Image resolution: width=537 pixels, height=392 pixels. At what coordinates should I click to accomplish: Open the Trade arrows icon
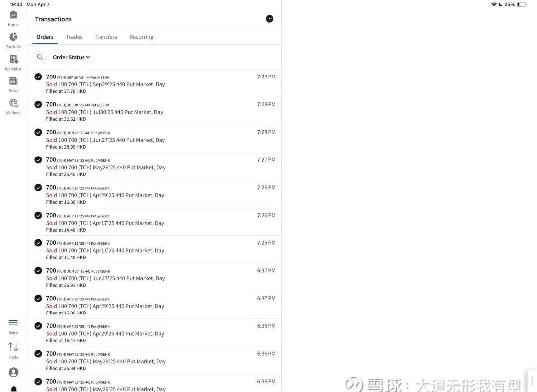(13, 347)
